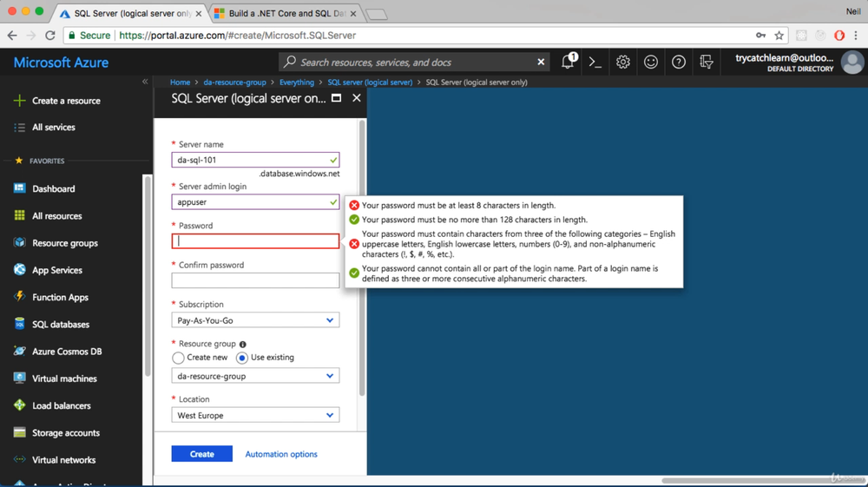This screenshot has height=487, width=868.
Task: Click the sidebar vertical scrollbar
Action: point(147,277)
